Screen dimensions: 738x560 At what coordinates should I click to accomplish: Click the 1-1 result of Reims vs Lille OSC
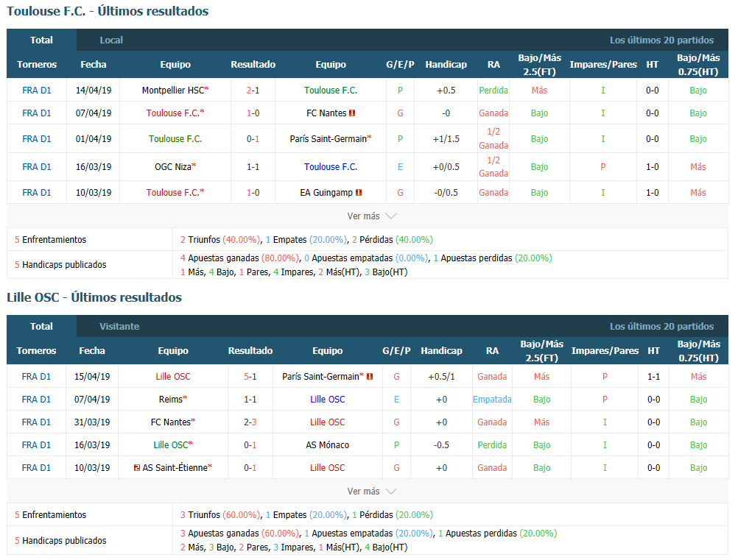coord(250,400)
